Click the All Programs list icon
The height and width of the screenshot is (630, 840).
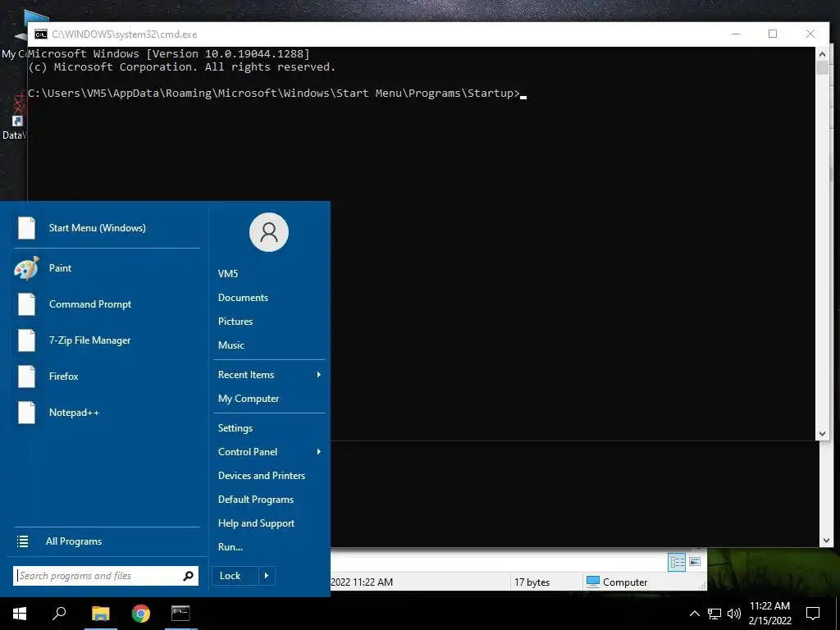point(22,541)
